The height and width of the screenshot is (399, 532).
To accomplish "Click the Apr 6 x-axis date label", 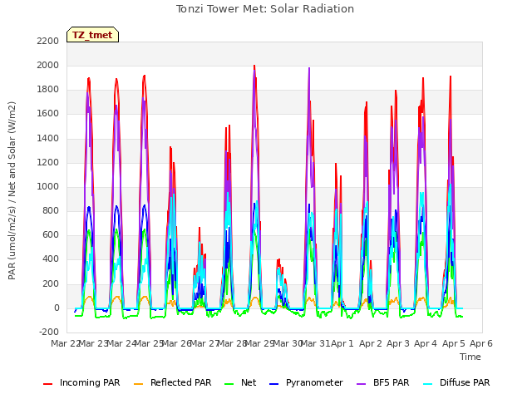I will click(481, 343).
